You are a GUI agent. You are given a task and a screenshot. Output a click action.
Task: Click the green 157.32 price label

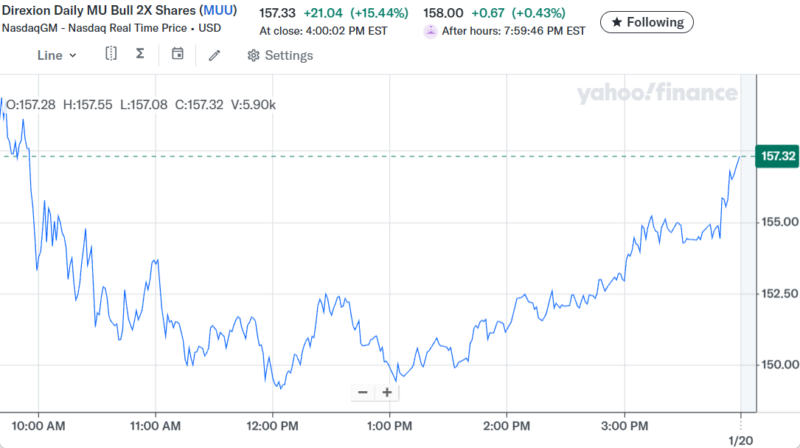coord(778,156)
